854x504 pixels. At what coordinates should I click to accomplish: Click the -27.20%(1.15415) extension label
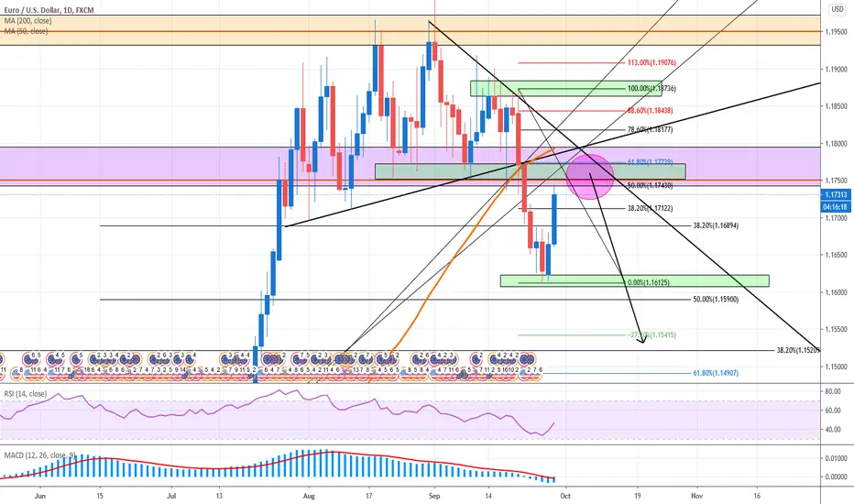651,334
